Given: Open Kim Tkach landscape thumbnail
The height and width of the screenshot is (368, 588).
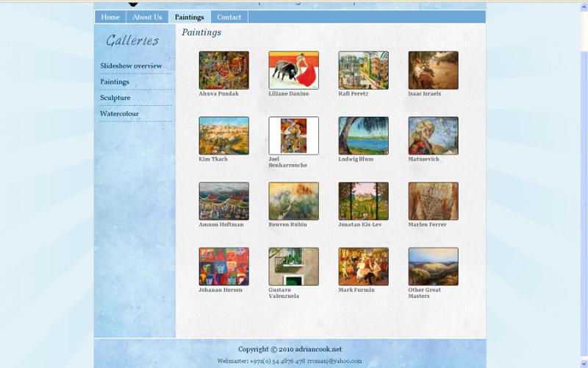Looking at the screenshot, I should coord(224,135).
